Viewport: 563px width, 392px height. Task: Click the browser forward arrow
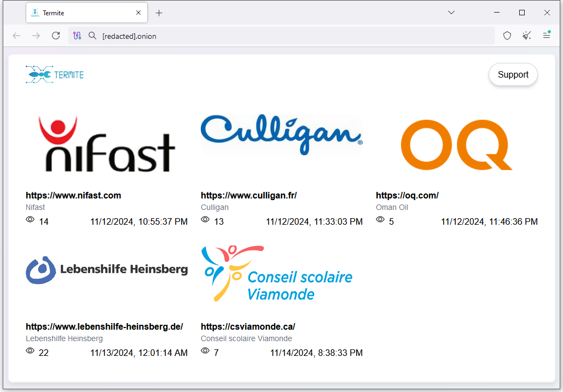[x=36, y=36]
